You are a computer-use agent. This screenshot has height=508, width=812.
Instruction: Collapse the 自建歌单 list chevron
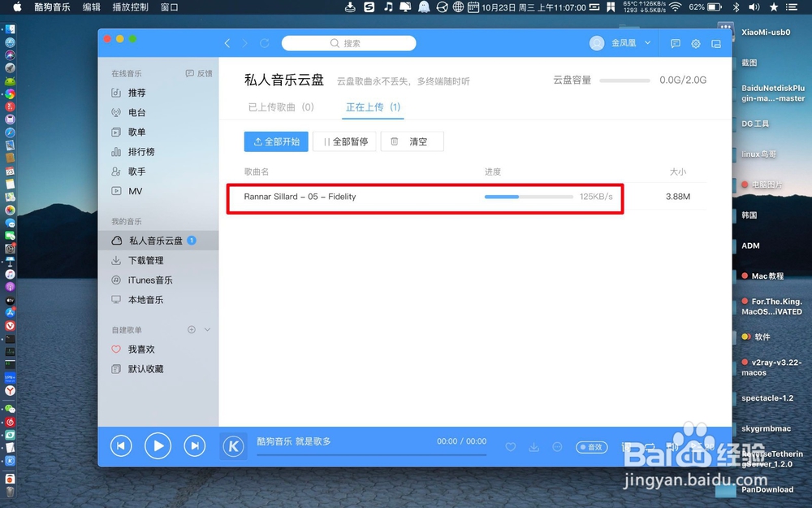pyautogui.click(x=207, y=330)
